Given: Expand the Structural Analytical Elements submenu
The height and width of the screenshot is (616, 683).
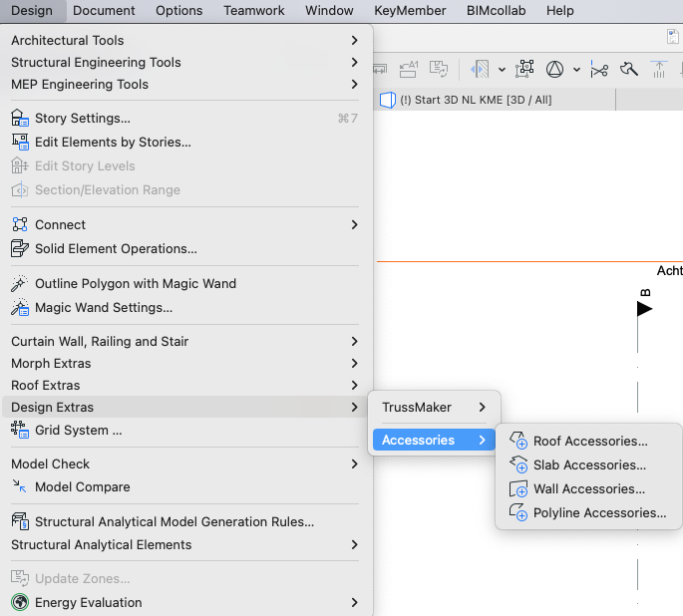Looking at the screenshot, I should (355, 544).
